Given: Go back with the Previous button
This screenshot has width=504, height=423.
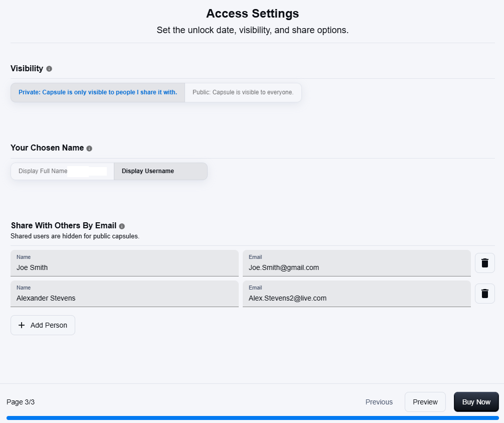Looking at the screenshot, I should (x=379, y=402).
